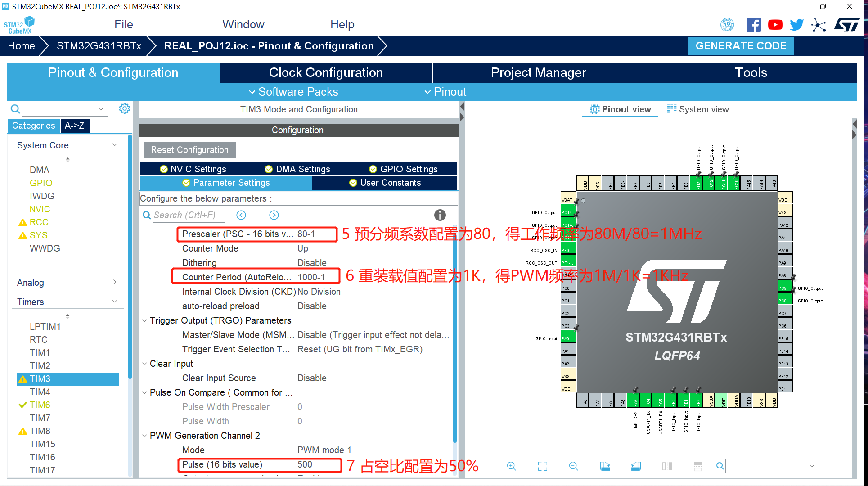Click the STM32CubeMX logo

click(x=19, y=25)
